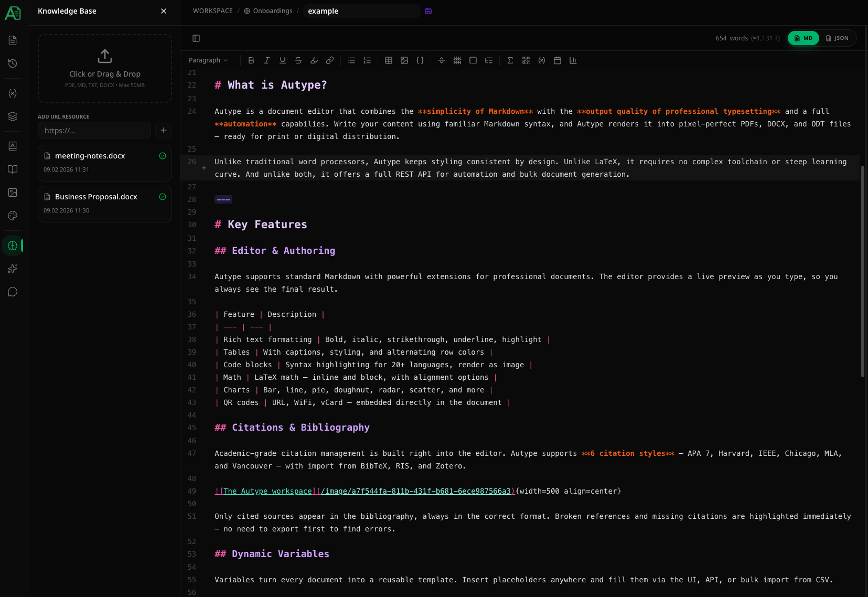Open the theme palette panel
The image size is (868, 597).
13,216
